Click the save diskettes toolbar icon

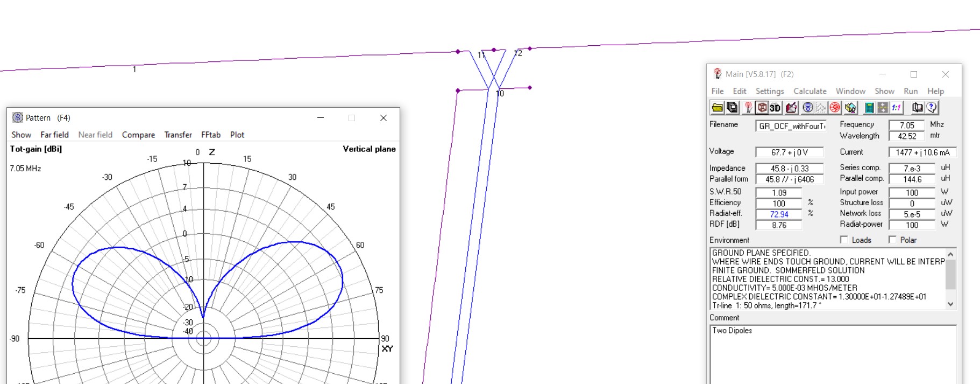tap(732, 108)
